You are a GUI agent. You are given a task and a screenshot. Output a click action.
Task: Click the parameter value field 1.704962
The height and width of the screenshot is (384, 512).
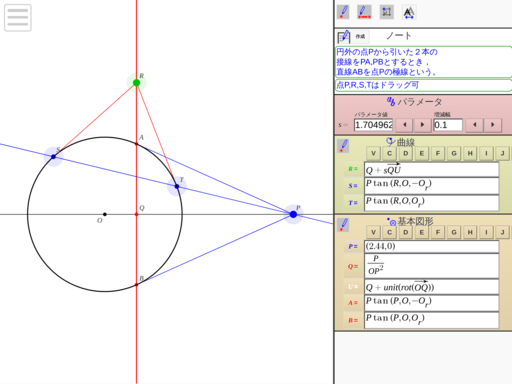[x=373, y=125]
